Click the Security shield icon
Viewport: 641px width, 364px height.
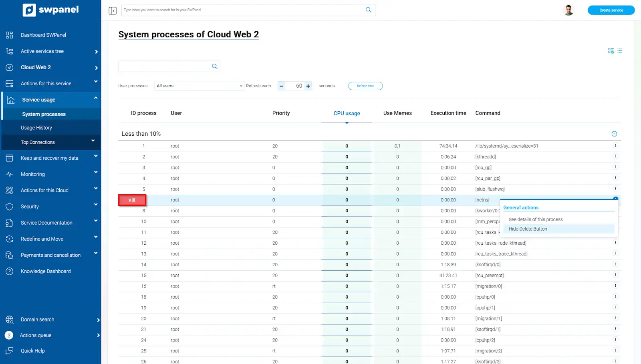(10, 207)
